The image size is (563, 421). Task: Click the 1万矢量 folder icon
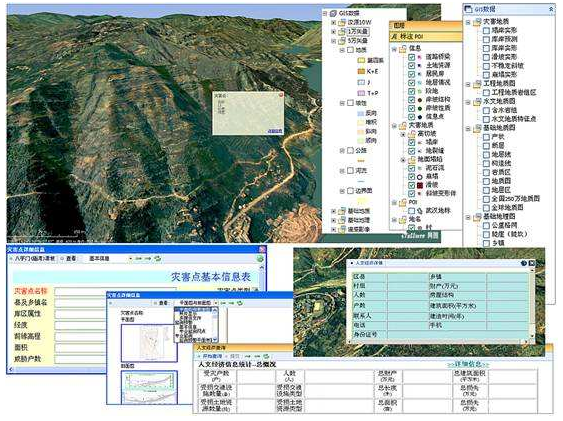342,32
